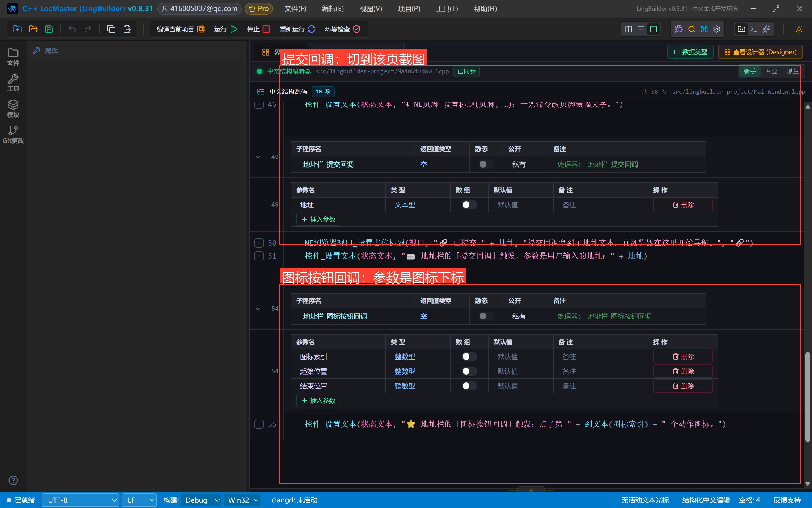Open the Debug build configuration dropdown
812x508 pixels.
[202, 500]
